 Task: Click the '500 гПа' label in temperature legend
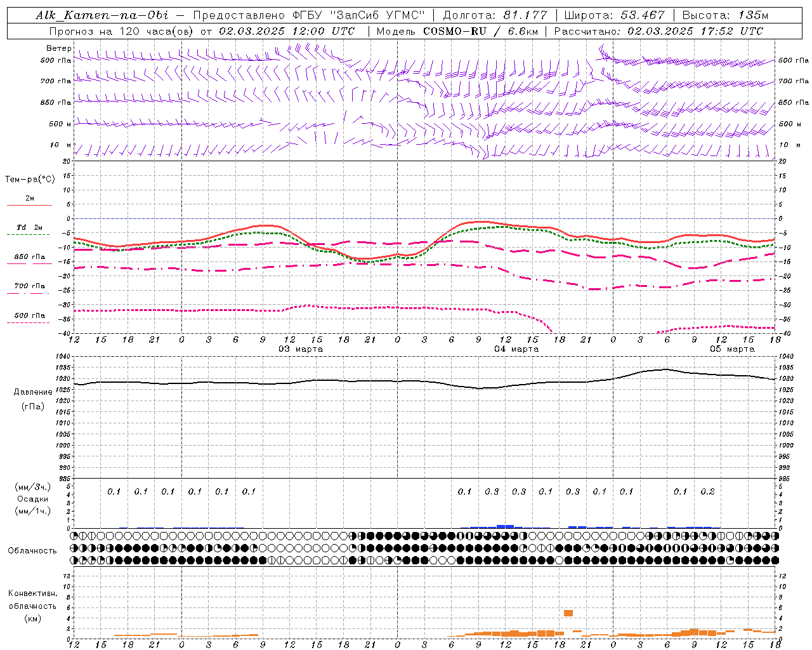click(x=29, y=315)
